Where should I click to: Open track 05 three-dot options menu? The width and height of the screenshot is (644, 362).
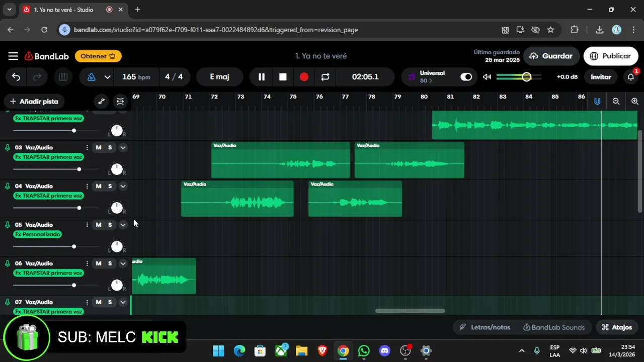[x=87, y=225]
